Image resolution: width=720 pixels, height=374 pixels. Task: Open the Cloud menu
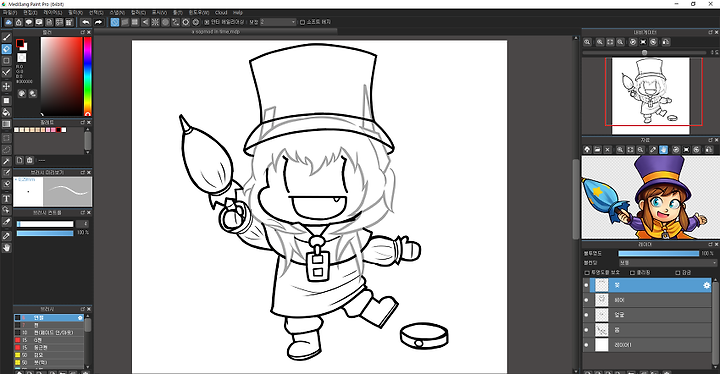click(221, 13)
